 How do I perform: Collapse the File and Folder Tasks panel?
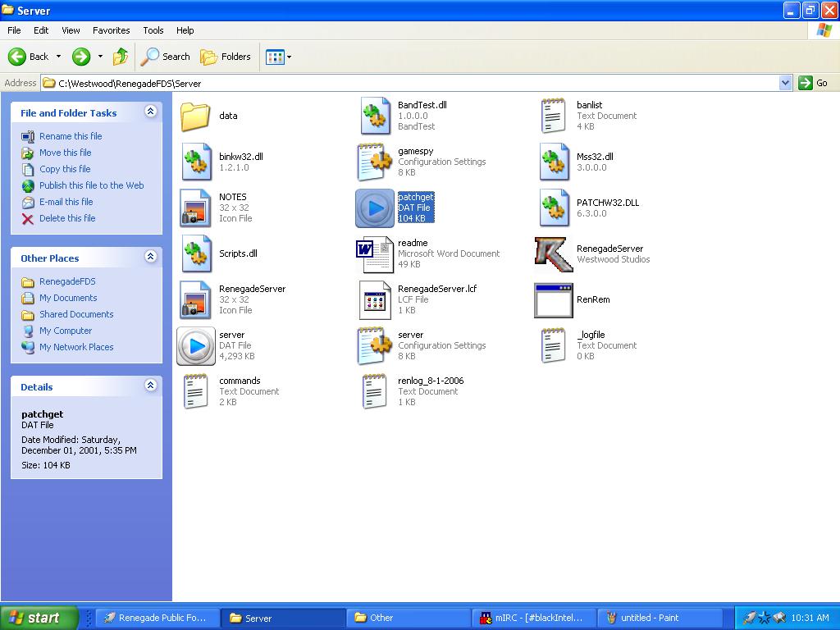point(150,112)
